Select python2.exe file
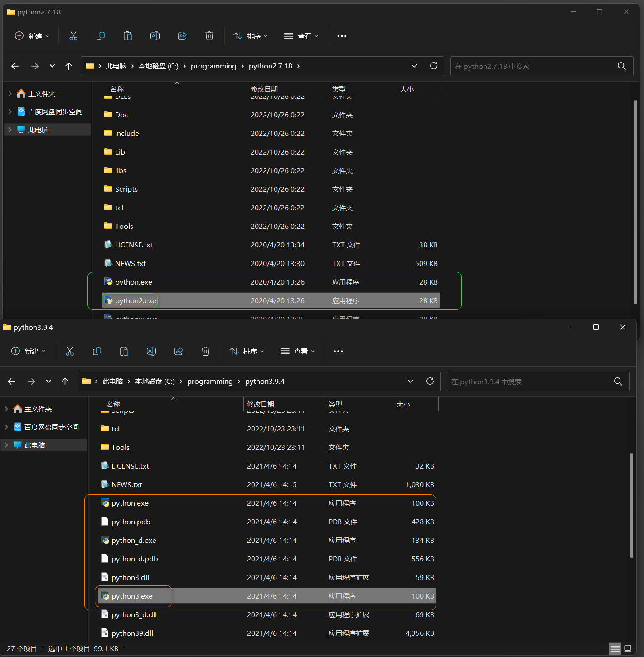Viewport: 644px width, 657px height. click(x=271, y=300)
